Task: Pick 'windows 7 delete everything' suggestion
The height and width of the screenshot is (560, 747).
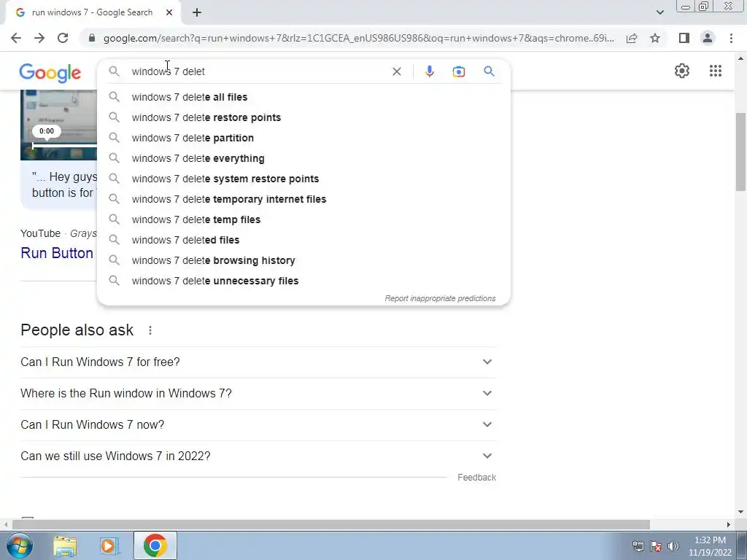Action: (303, 158)
